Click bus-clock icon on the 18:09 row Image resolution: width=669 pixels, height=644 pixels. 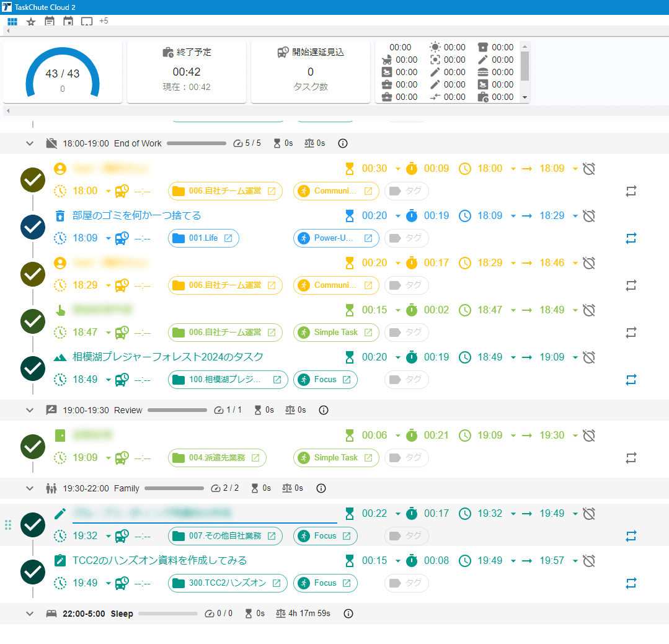tap(122, 238)
